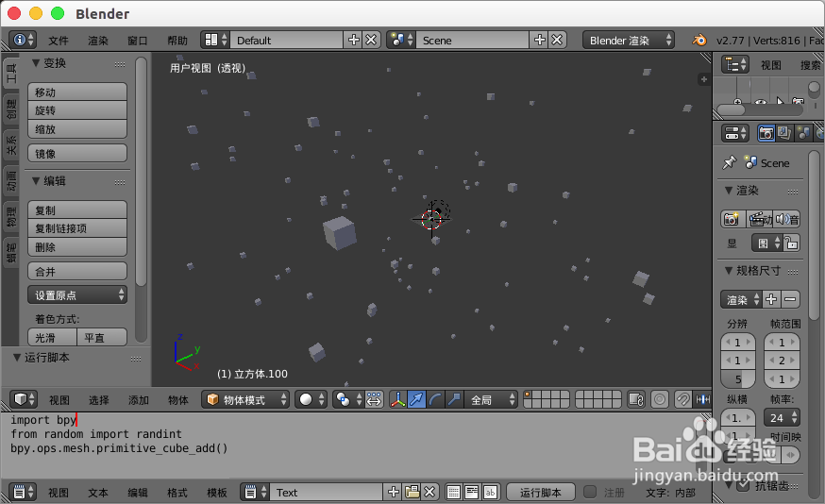Select the Render properties camera tab

766,134
